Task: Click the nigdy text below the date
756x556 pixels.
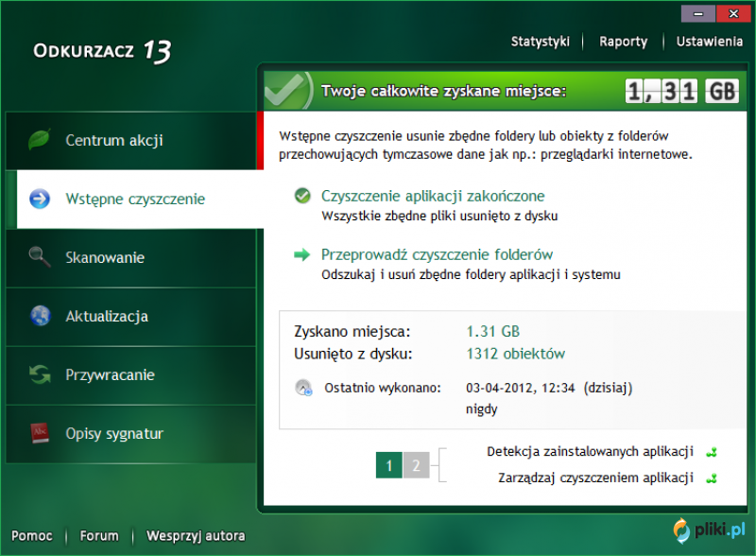Action: tap(481, 409)
